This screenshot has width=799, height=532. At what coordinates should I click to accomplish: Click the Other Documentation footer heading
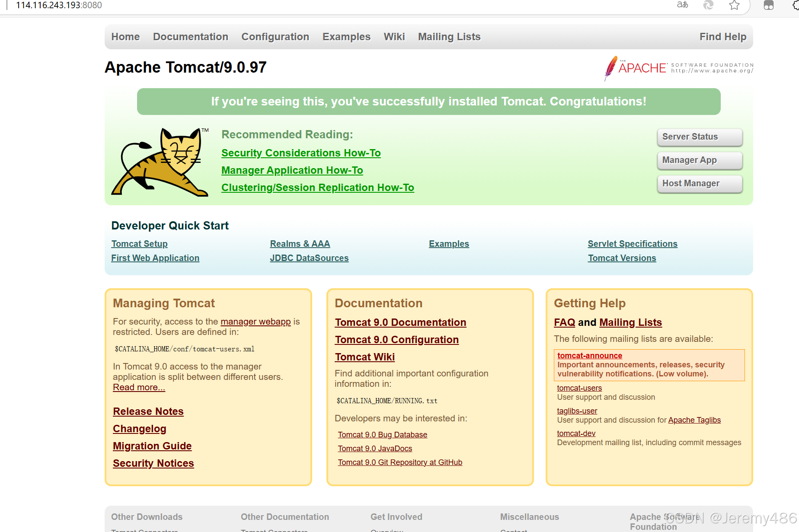[x=285, y=517]
